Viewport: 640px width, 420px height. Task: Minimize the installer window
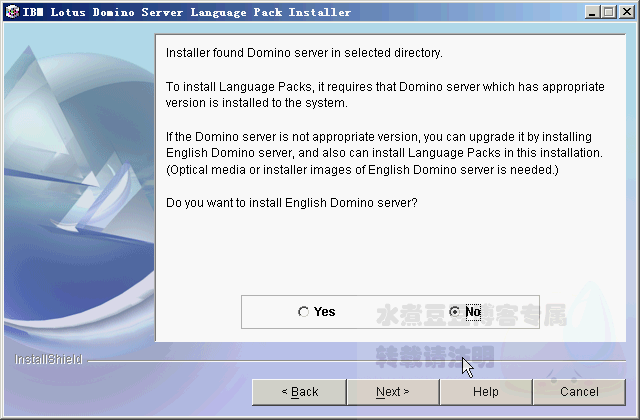592,12
